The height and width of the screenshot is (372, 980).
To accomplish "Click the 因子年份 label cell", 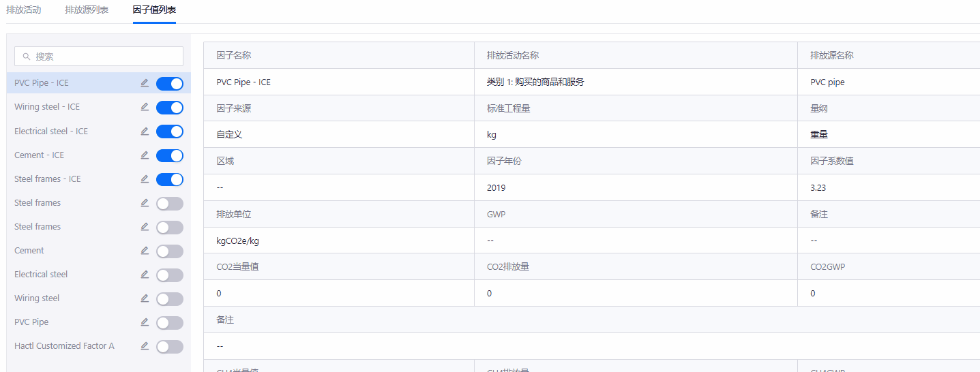I will (x=636, y=161).
